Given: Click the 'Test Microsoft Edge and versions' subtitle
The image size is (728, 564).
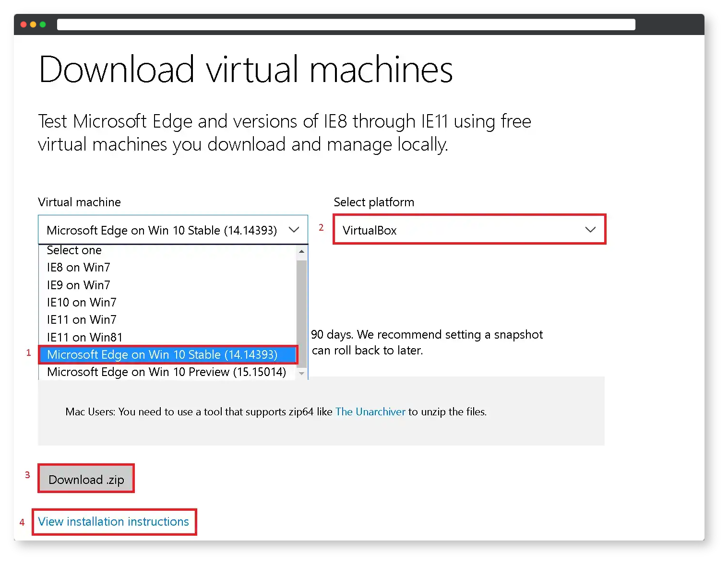Looking at the screenshot, I should pyautogui.click(x=285, y=133).
